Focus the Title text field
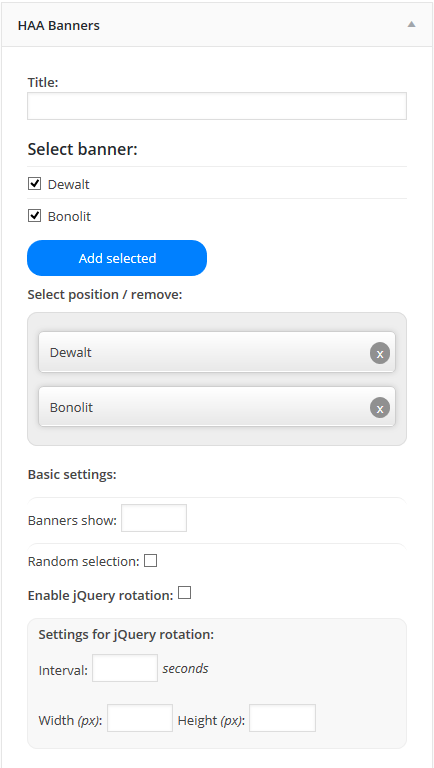The height and width of the screenshot is (768, 434). click(x=217, y=106)
